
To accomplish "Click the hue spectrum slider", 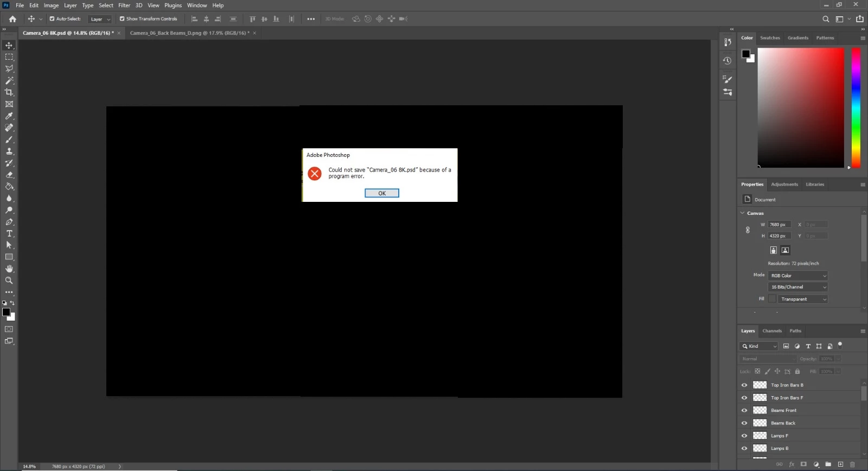I will pyautogui.click(x=856, y=107).
